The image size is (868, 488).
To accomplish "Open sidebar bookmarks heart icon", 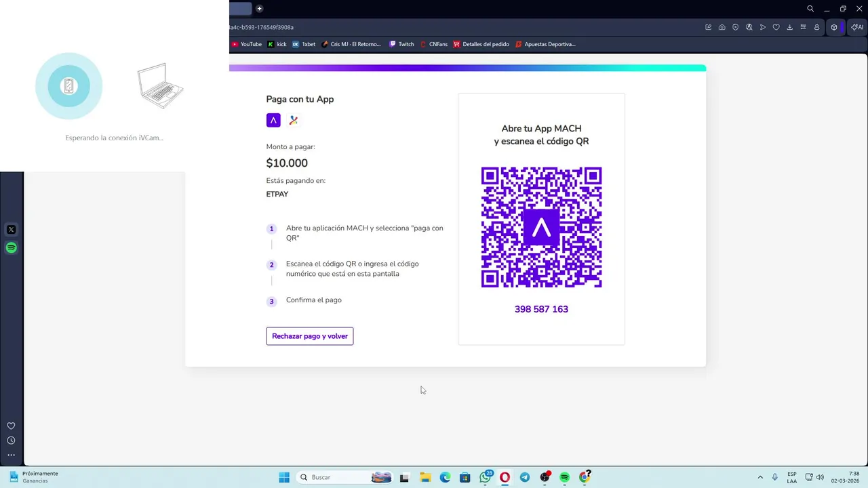I will click(11, 426).
